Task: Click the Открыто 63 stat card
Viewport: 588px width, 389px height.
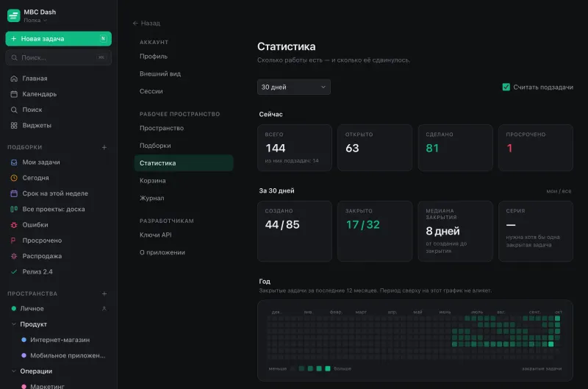Action: (x=375, y=148)
